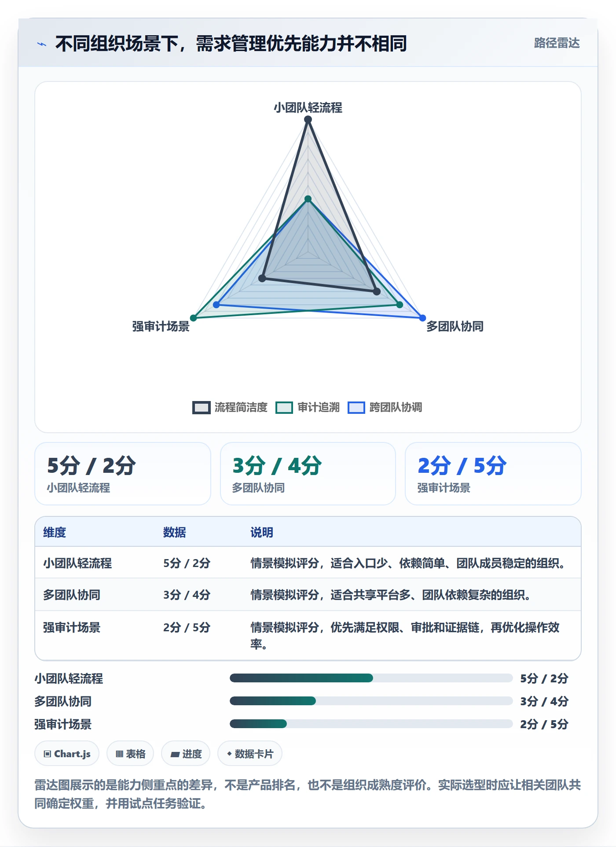This screenshot has height=847, width=616.
Task: Click the 表格 tag
Action: (x=130, y=754)
